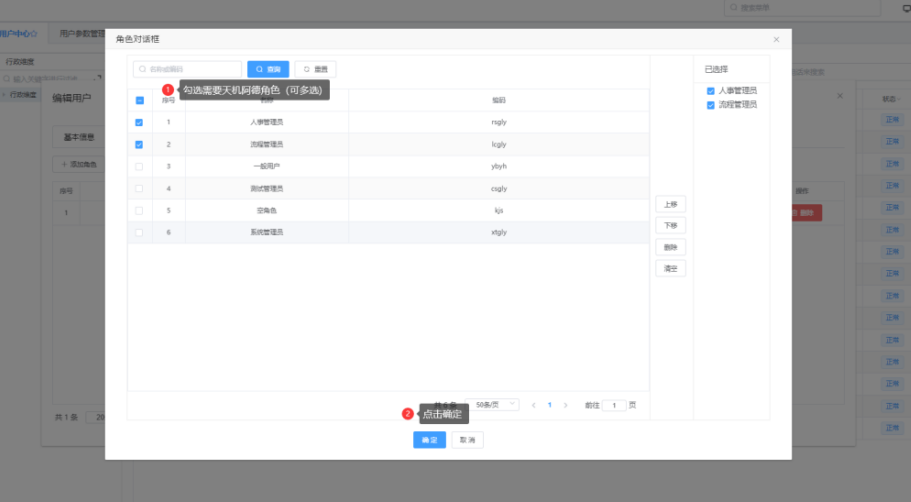Click the 编码 column header

(498, 100)
